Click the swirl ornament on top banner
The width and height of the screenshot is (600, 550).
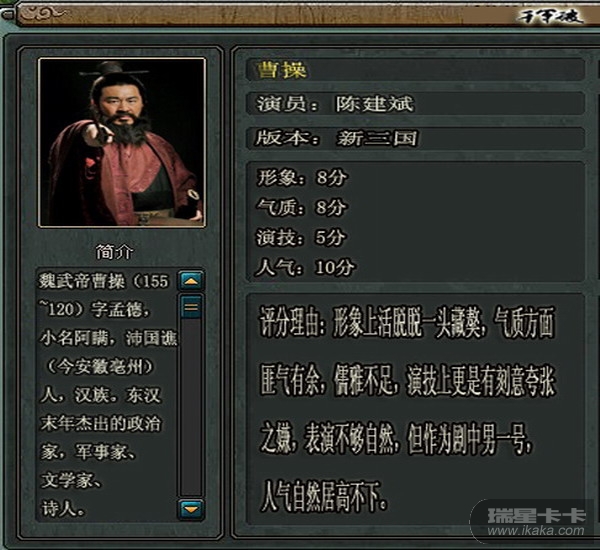(44, 15)
